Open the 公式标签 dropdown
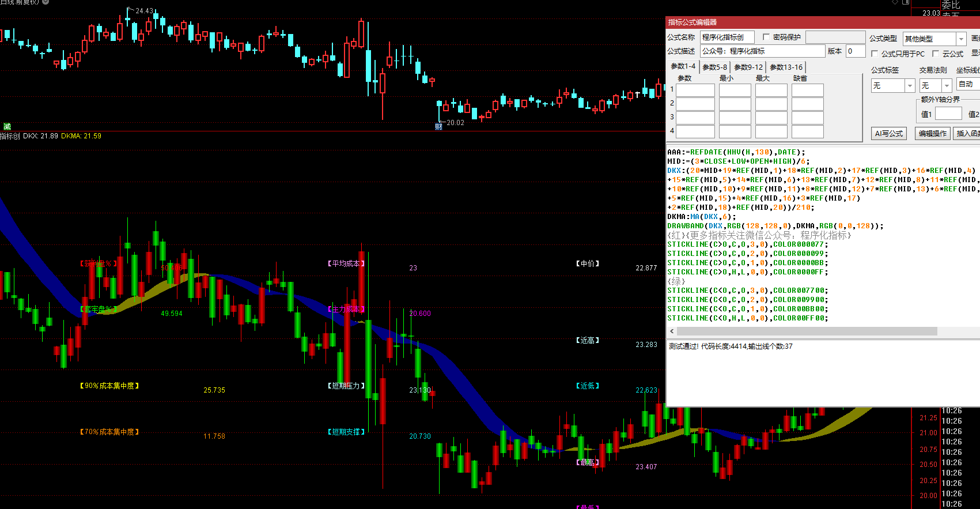The image size is (980, 509). pyautogui.click(x=910, y=86)
